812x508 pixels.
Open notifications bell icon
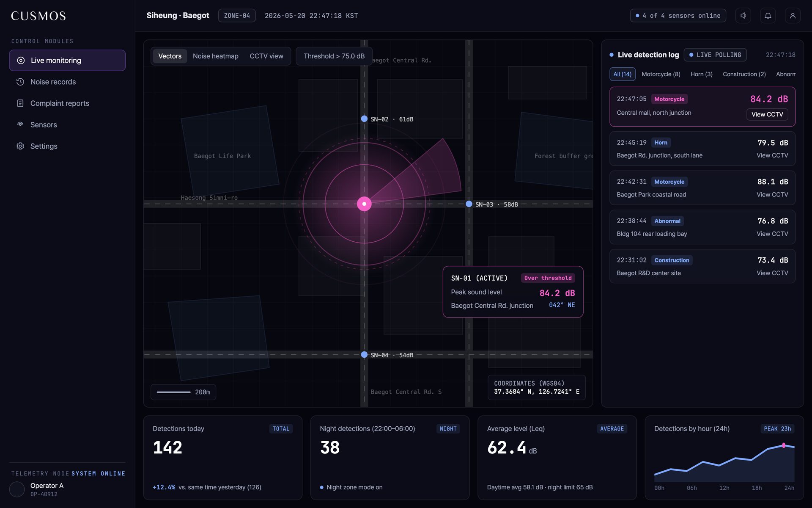(768, 16)
